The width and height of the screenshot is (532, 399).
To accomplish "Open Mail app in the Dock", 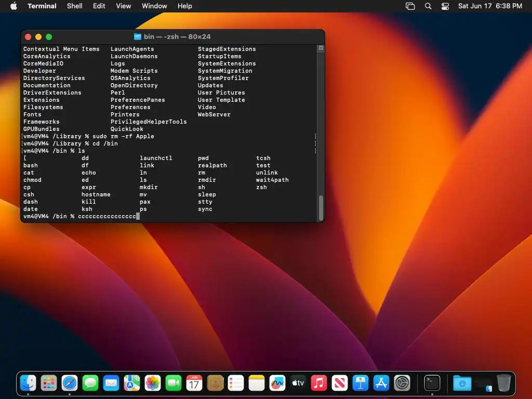I will (x=111, y=383).
